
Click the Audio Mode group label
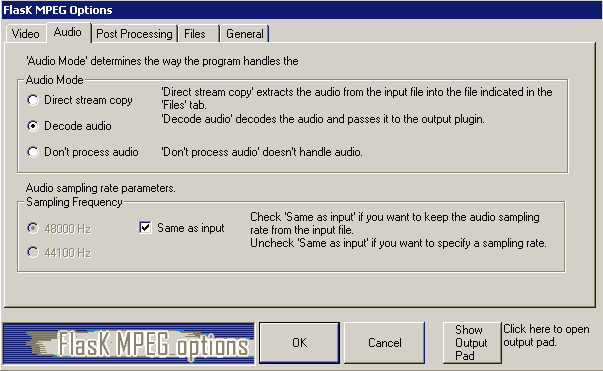point(55,80)
